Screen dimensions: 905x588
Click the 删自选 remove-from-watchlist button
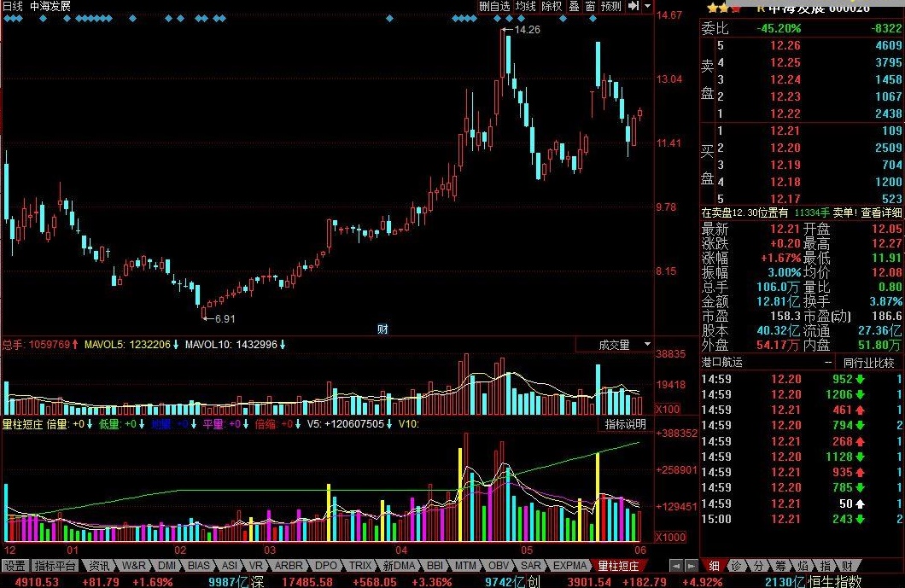tap(494, 6)
